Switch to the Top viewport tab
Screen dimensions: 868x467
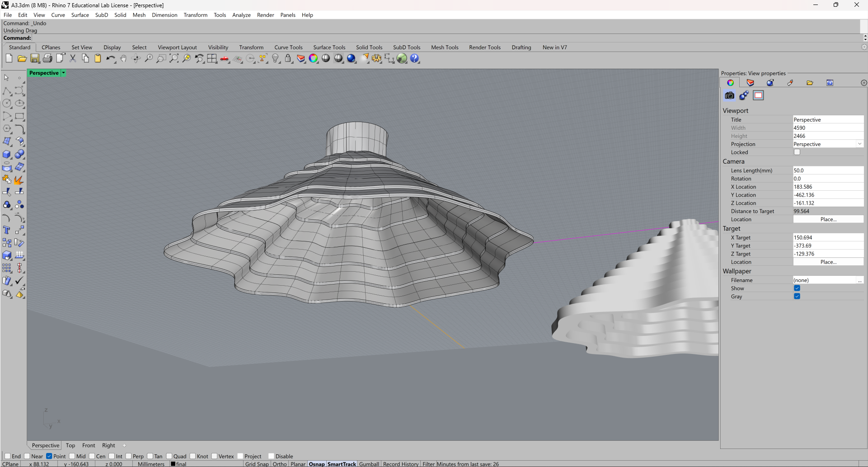pyautogui.click(x=70, y=445)
